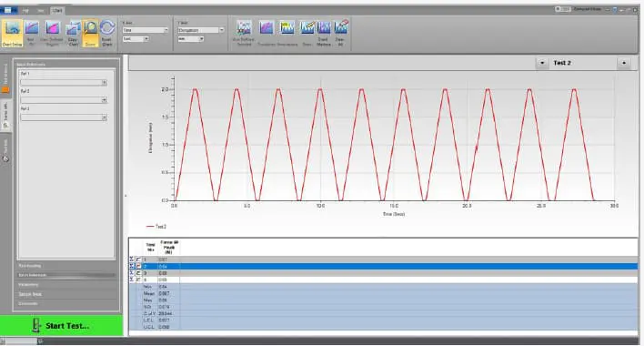644x346 pixels.
Task: Click the Annotations chart icon with yellow label
Action: tap(287, 33)
